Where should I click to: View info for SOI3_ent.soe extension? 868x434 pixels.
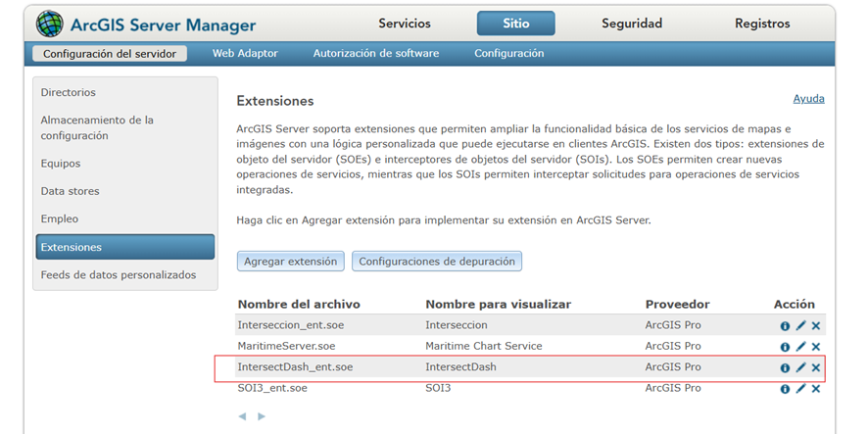coord(785,389)
